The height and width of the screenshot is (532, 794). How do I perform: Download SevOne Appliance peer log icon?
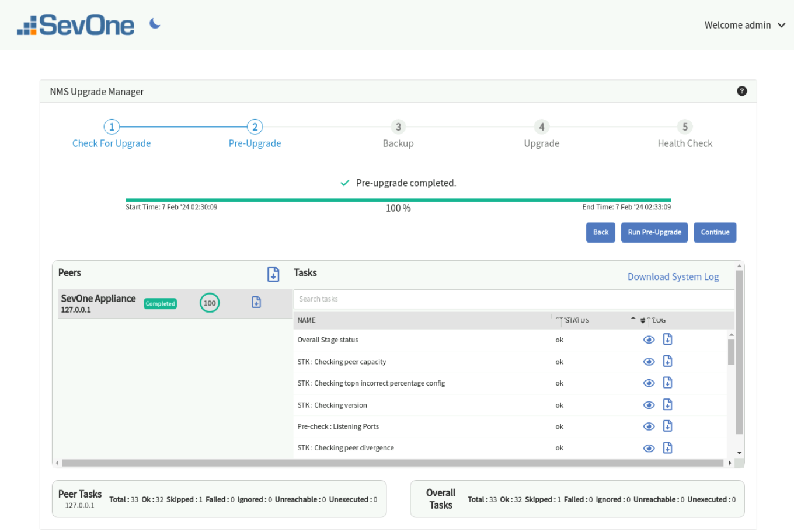[256, 302]
